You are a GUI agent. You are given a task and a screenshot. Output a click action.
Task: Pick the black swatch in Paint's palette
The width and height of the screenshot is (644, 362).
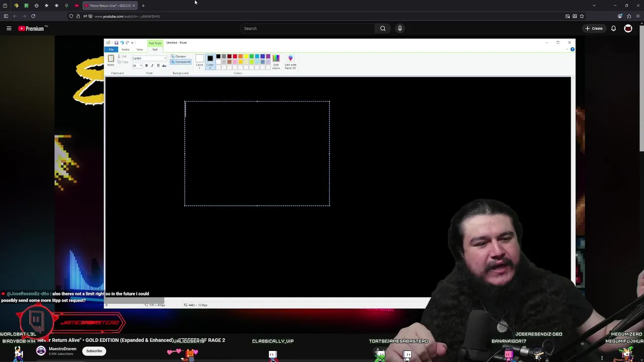click(x=218, y=56)
